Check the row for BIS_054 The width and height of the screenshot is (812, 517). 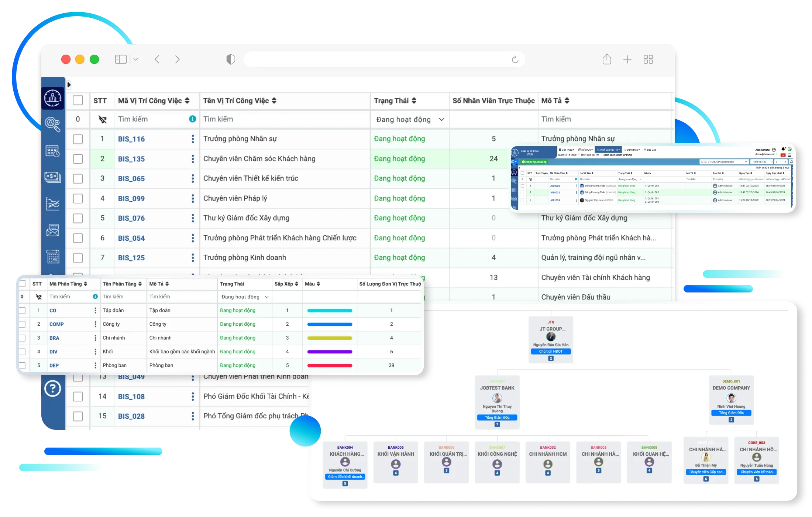click(x=78, y=238)
